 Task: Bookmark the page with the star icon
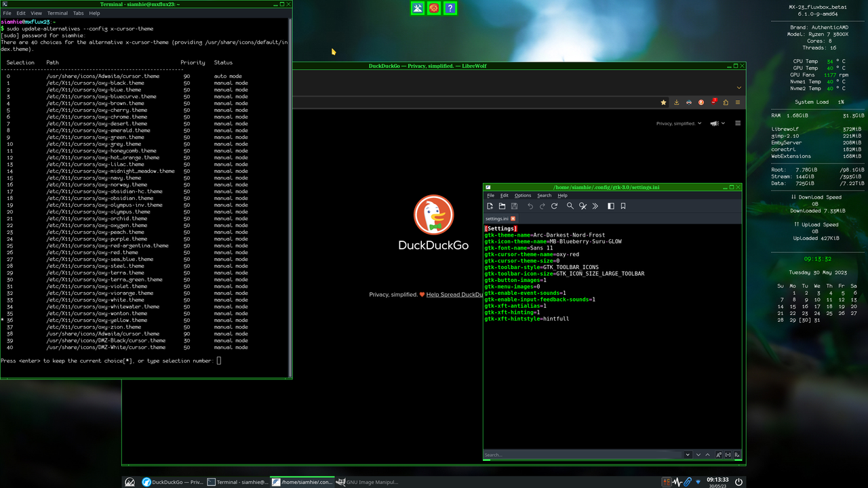tap(664, 102)
